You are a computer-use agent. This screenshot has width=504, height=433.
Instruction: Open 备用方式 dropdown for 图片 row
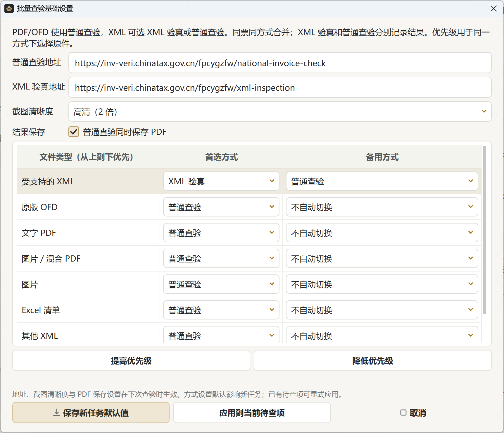382,284
